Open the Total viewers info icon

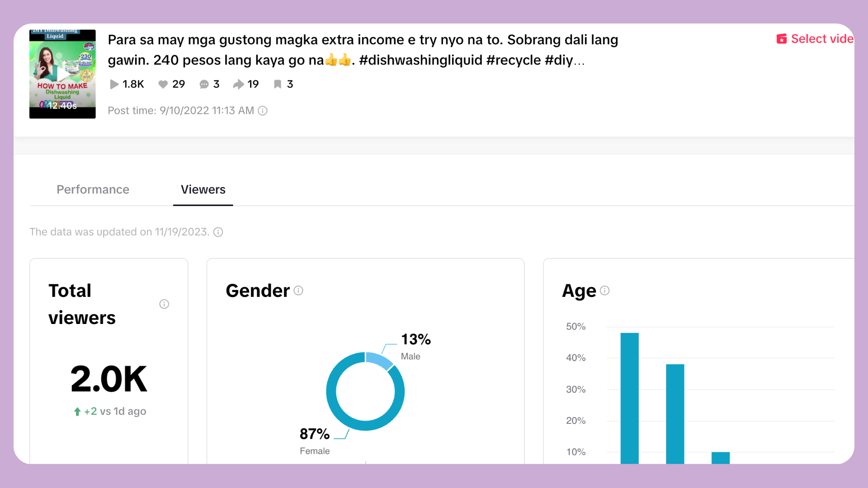[164, 304]
